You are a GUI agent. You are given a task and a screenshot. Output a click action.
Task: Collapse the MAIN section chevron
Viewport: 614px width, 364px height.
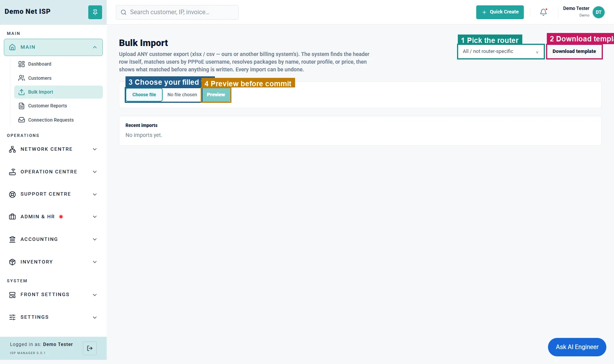(x=95, y=47)
